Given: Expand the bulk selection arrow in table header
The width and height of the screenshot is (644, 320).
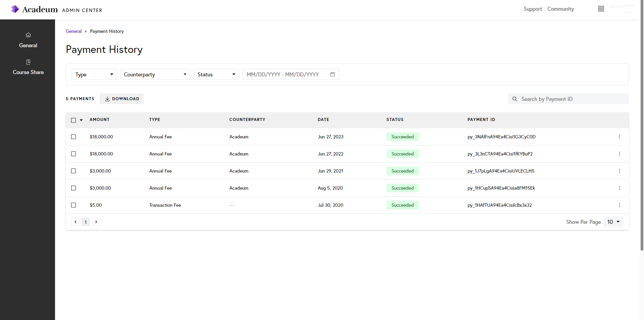Looking at the screenshot, I should point(81,120).
